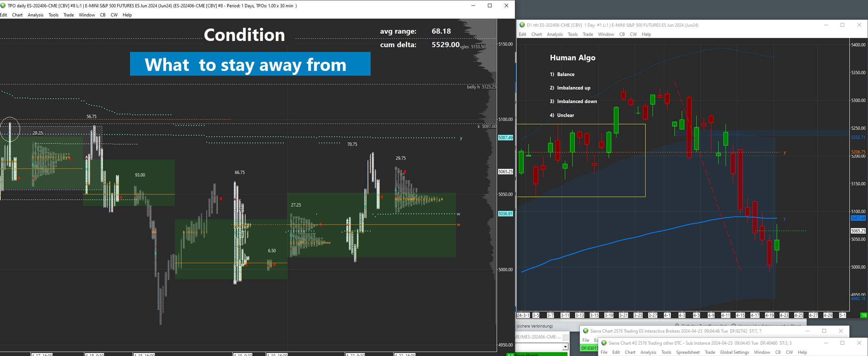Open Window menu in the D1 rth chart window

coord(606,34)
